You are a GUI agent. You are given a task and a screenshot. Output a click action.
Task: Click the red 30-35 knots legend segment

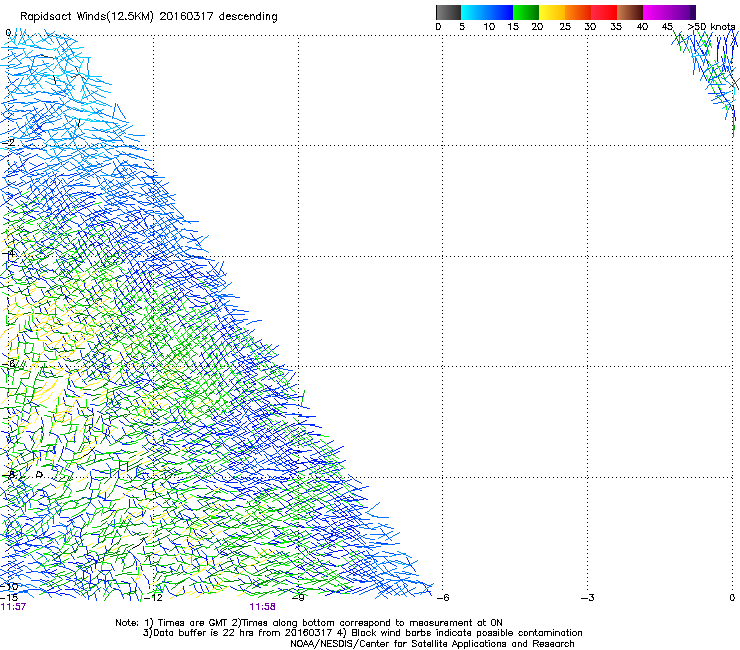pyautogui.click(x=604, y=12)
